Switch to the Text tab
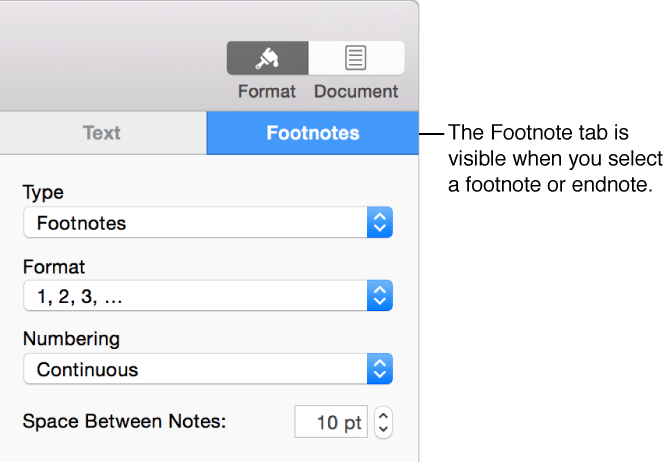 [103, 133]
